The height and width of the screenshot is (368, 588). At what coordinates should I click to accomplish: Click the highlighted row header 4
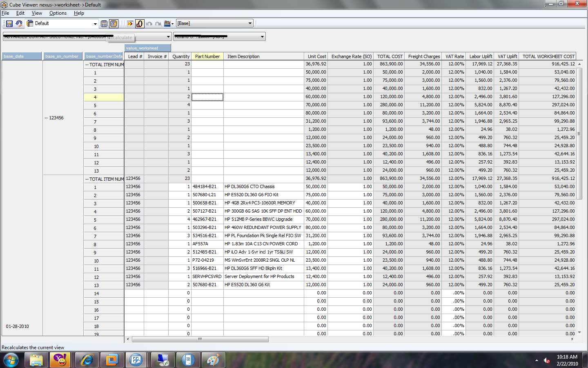pos(104,97)
